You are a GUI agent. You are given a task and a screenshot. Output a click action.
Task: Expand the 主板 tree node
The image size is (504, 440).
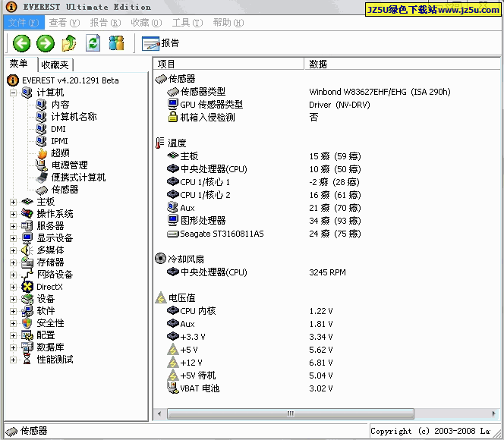point(13,202)
